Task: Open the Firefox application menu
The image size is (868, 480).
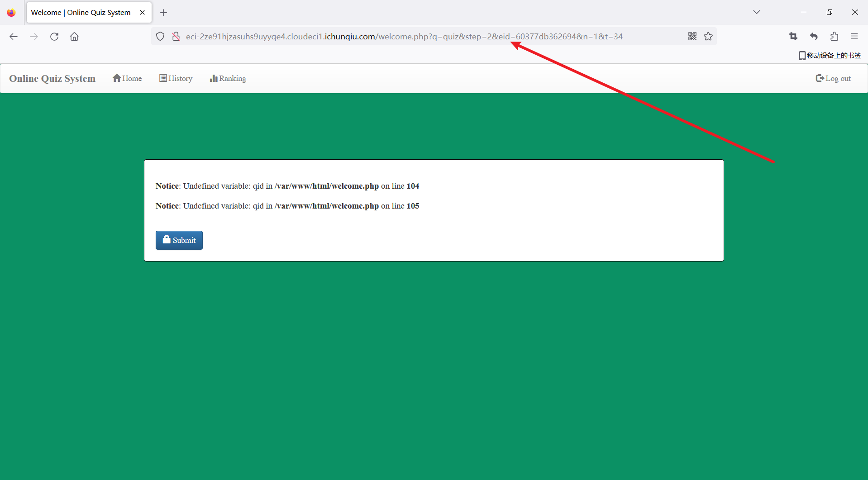Action: tap(854, 37)
